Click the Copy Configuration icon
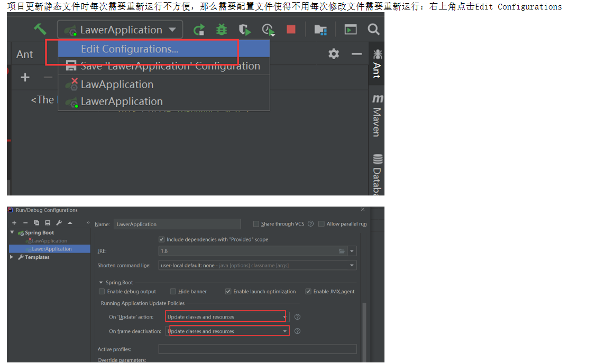The width and height of the screenshot is (596, 364). pos(36,223)
